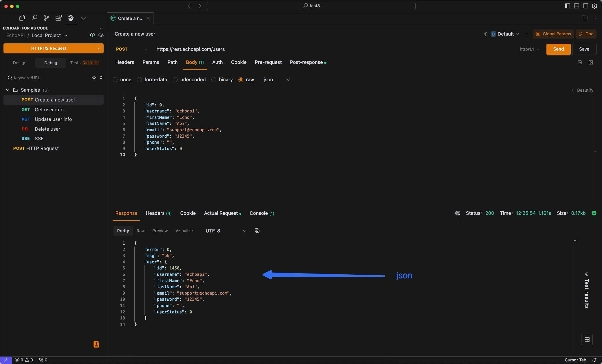The image size is (602, 364).
Task: Select the raw radio button for body
Action: click(241, 80)
